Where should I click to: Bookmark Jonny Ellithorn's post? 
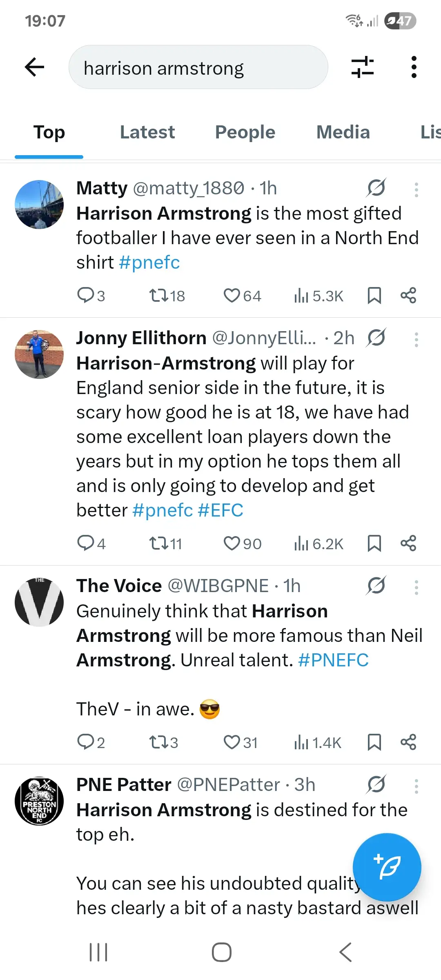374,543
